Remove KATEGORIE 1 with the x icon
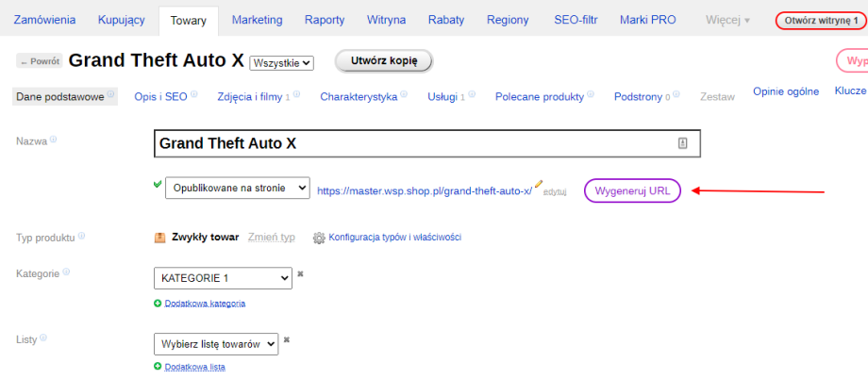 point(301,273)
